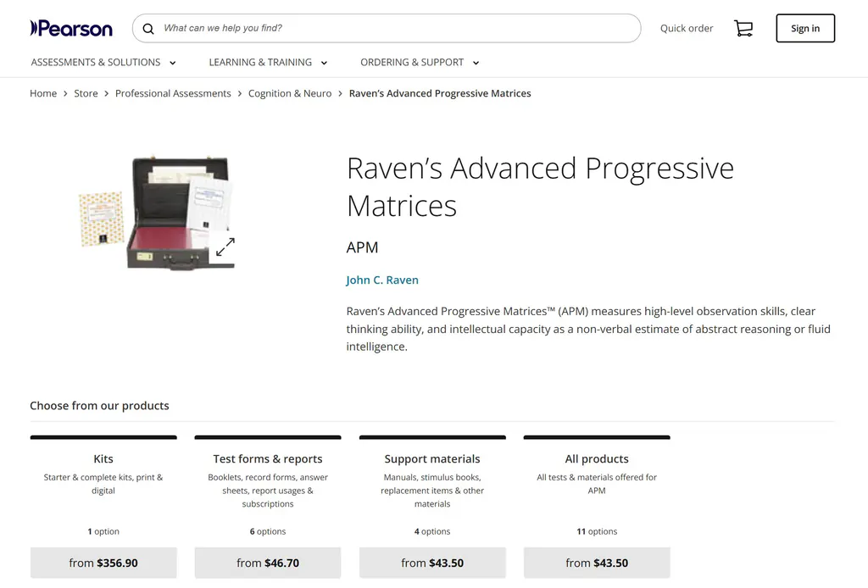Open the Support materials tab
The image size is (868, 588).
[x=432, y=458]
